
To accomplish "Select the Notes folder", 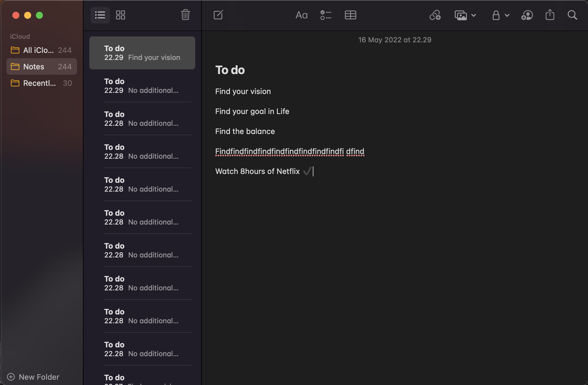I will (41, 67).
